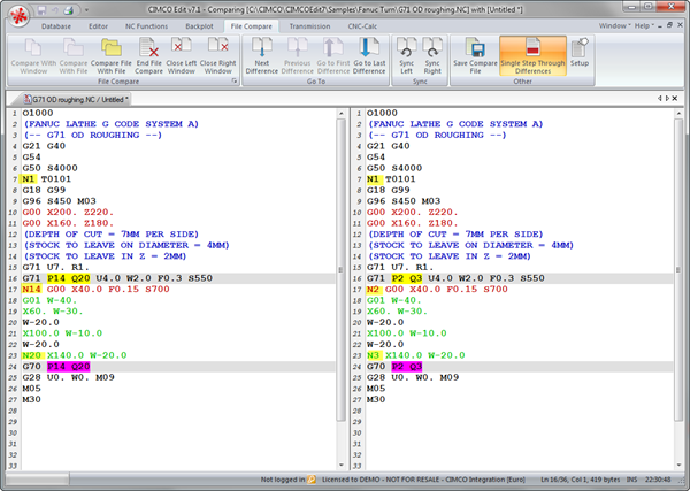This screenshot has height=491, width=690.
Task: Click the right pane scroll up arrow
Action: pyautogui.click(x=678, y=114)
